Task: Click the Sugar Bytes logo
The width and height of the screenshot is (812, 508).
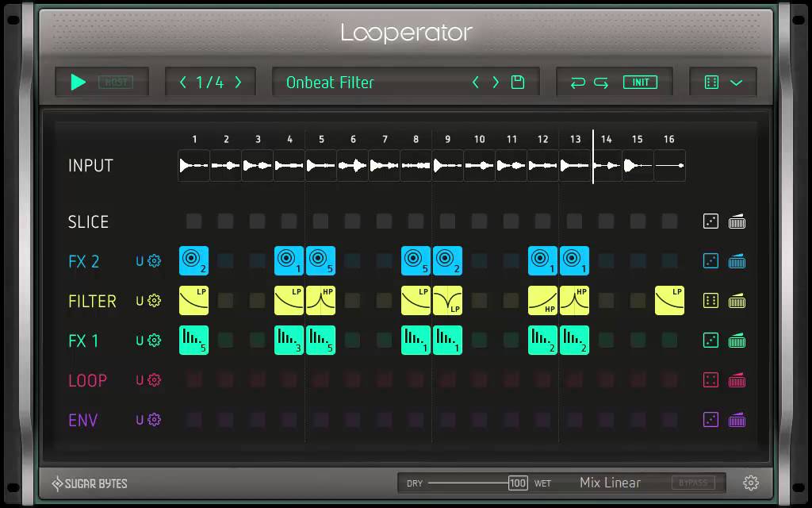Action: click(x=90, y=483)
